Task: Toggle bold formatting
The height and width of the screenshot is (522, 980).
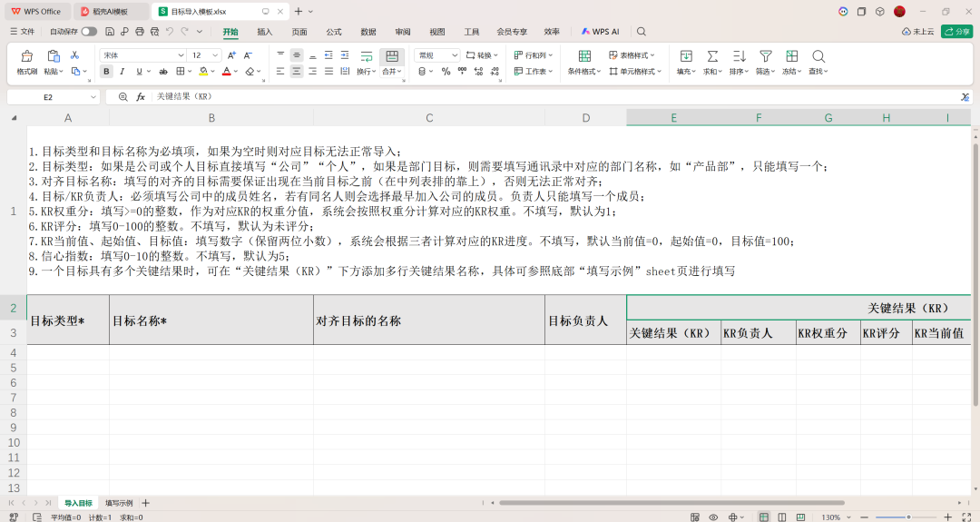Action: [106, 72]
